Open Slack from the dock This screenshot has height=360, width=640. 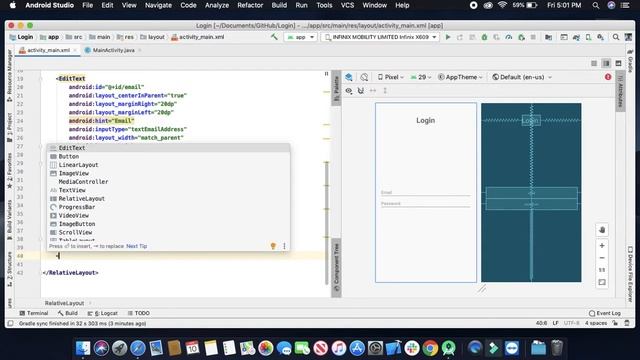pos(412,348)
